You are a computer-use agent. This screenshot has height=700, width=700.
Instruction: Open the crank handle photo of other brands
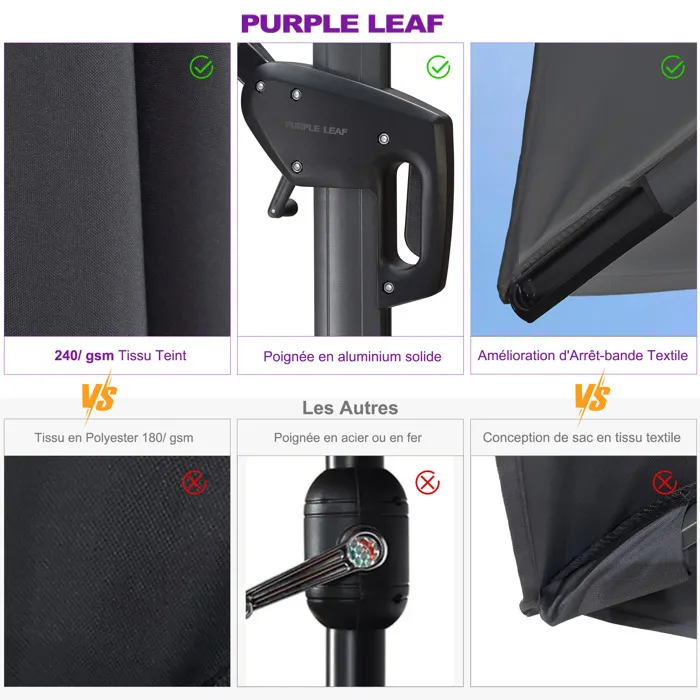tap(350, 571)
